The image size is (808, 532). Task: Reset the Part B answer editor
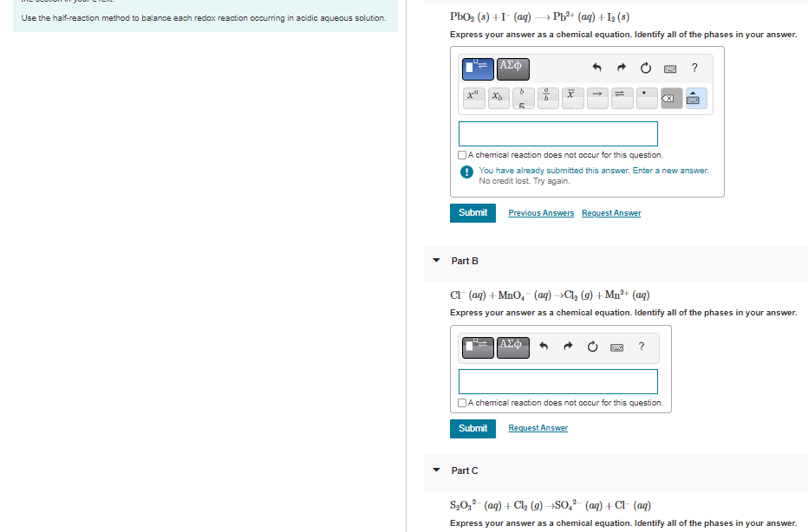click(x=593, y=347)
